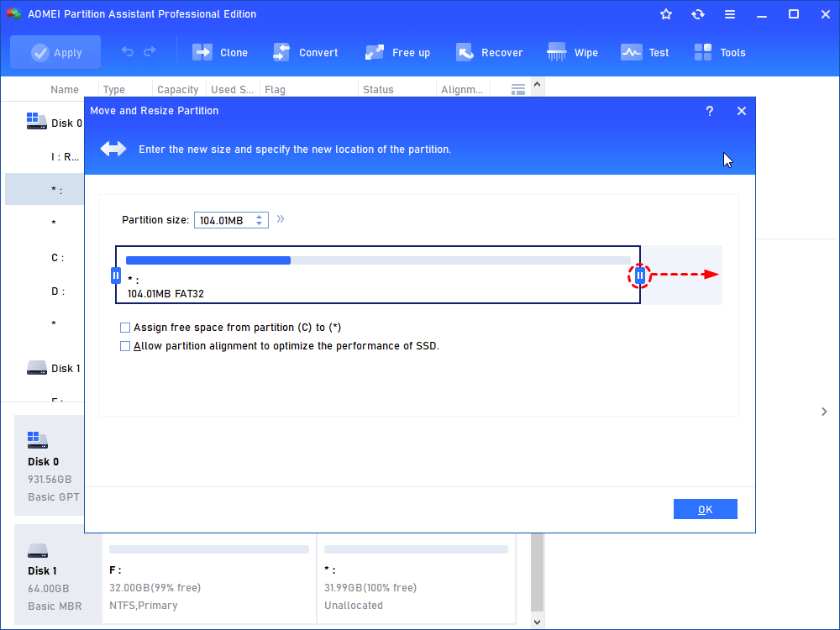The width and height of the screenshot is (840, 630).
Task: Click the Convert icon
Action: (281, 52)
